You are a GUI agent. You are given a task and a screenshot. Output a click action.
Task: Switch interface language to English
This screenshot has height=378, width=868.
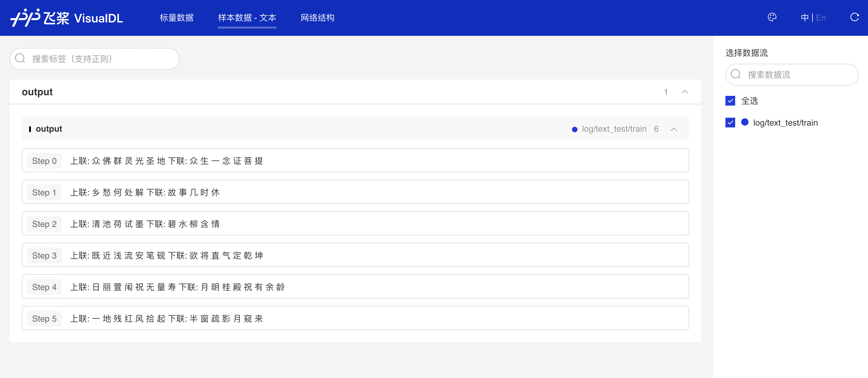pos(821,18)
